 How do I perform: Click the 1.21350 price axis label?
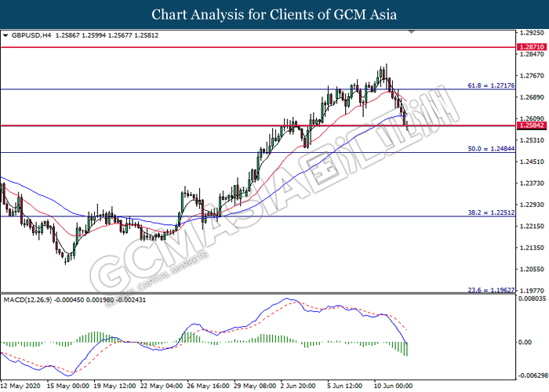click(x=532, y=248)
